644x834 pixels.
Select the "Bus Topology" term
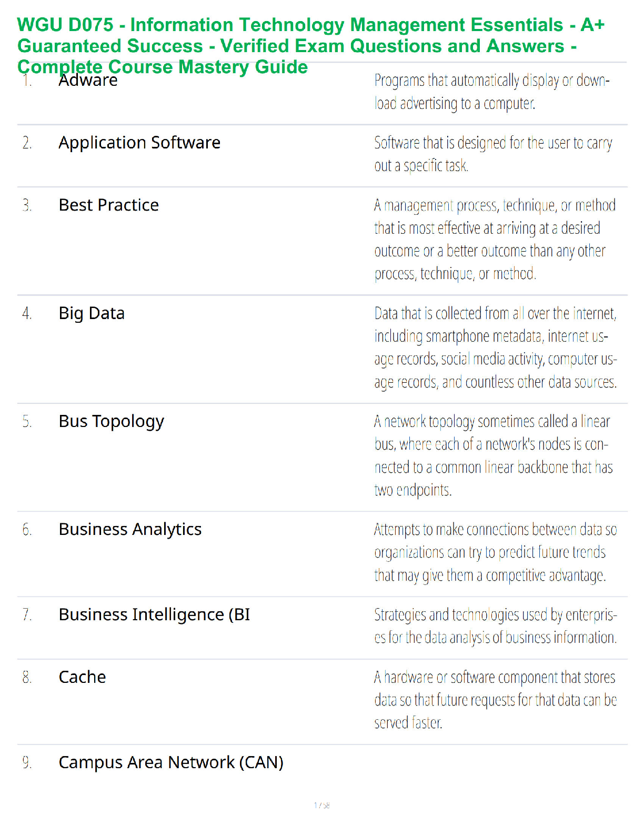(x=111, y=421)
